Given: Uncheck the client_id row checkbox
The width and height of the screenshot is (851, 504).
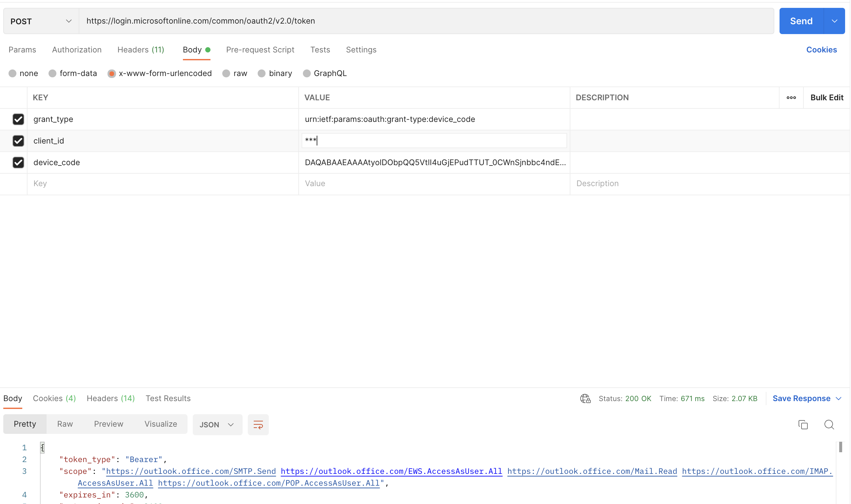Looking at the screenshot, I should [x=18, y=141].
